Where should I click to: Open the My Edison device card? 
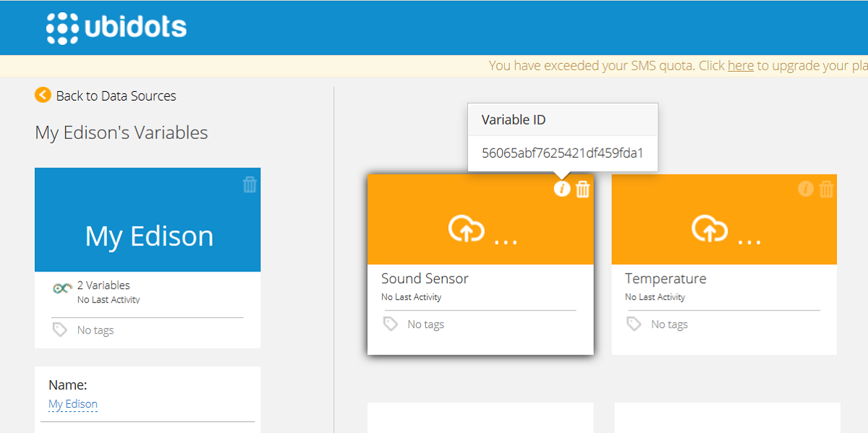[x=148, y=220]
